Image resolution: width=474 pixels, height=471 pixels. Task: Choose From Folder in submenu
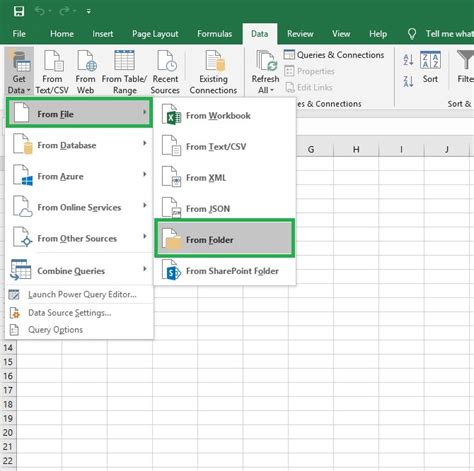[224, 238]
